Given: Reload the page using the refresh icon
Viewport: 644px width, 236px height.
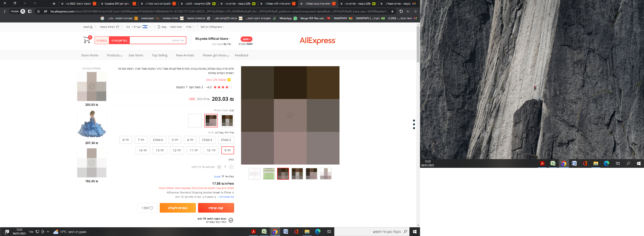Looking at the screenshot, I should click(x=401, y=12).
